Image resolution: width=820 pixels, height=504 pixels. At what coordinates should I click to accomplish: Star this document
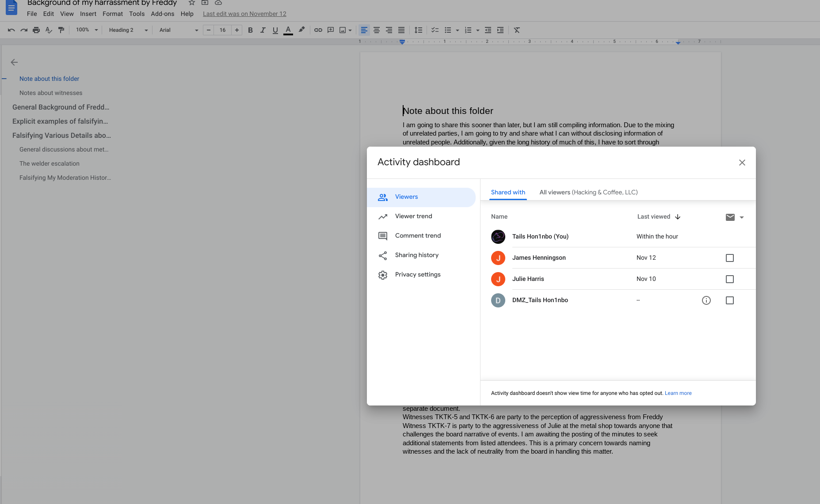(x=192, y=3)
